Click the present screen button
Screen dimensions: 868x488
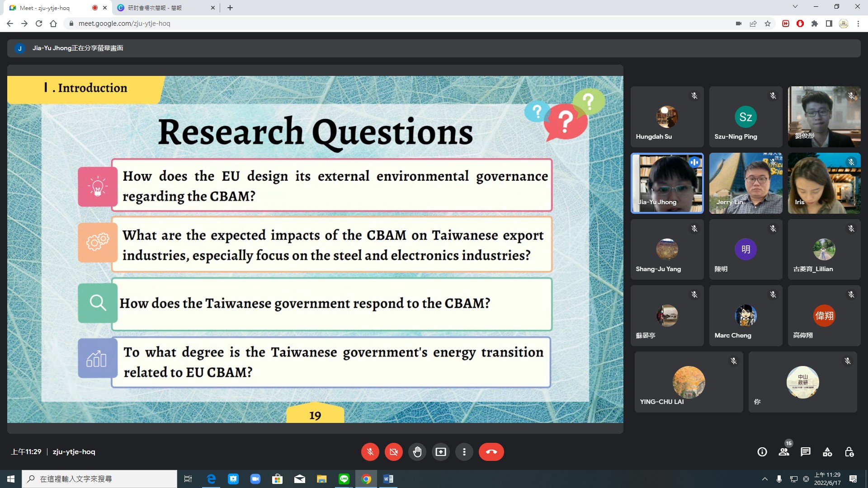point(441,452)
